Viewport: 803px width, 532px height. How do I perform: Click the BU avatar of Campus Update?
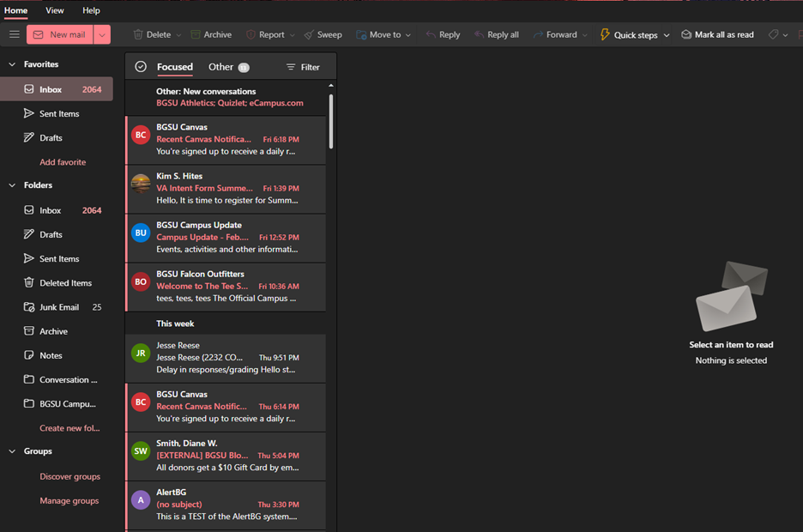tap(141, 233)
